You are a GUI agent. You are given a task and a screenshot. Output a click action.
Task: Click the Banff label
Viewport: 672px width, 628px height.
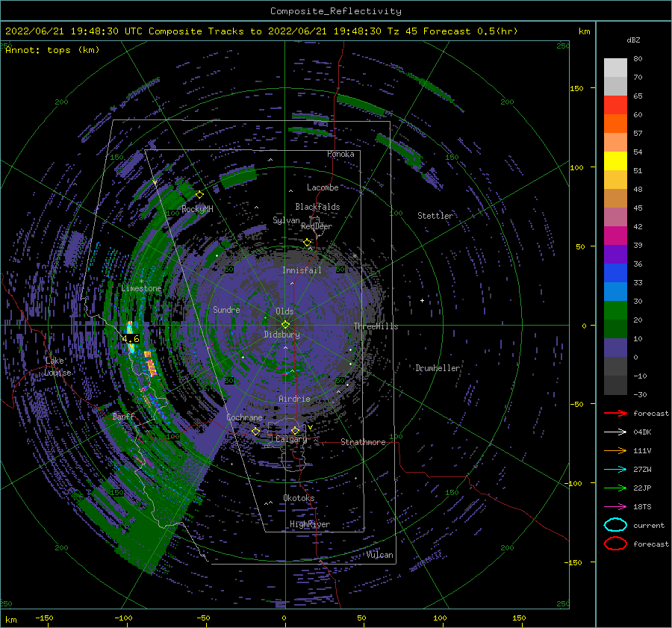tap(123, 417)
